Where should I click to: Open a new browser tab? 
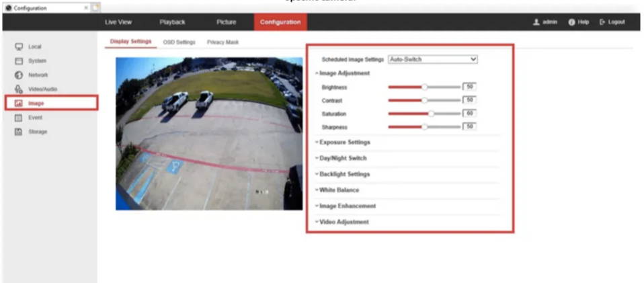(x=95, y=8)
